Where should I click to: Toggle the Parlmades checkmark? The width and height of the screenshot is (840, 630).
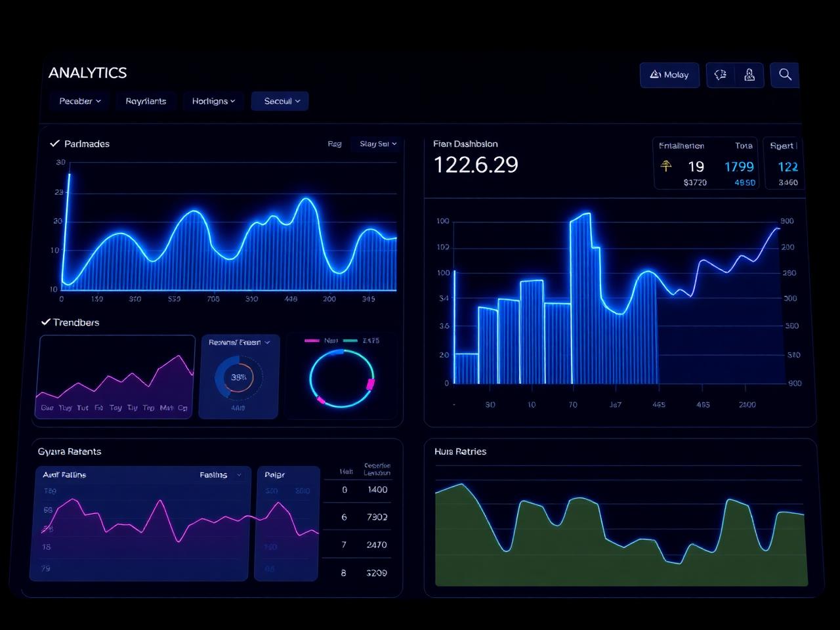(55, 143)
